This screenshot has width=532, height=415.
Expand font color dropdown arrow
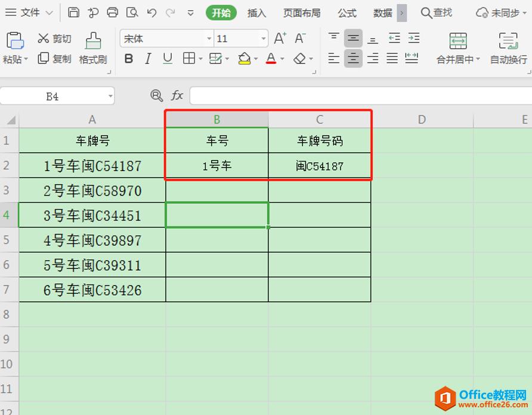[282, 59]
